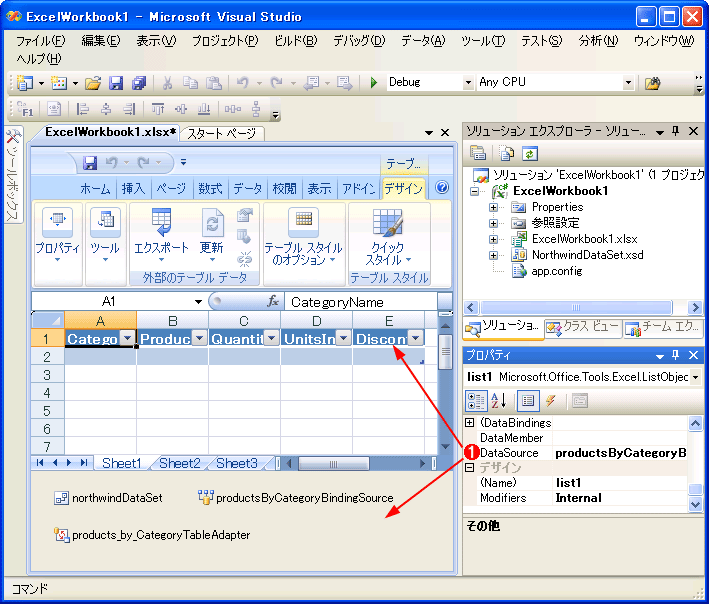Click Properties icon in Solution Explorer toolbar
This screenshot has width=709, height=604.
478,154
